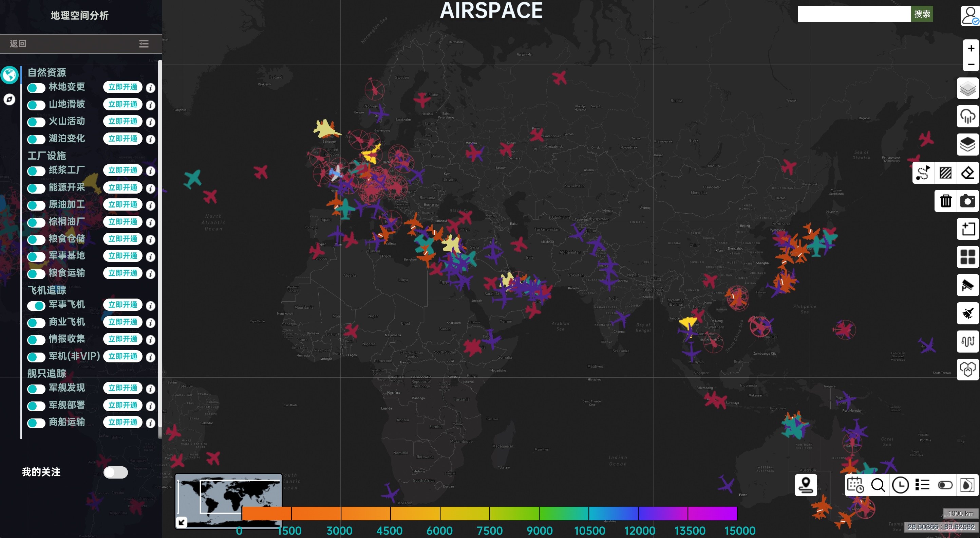Click the add frame plus icon

967,229
